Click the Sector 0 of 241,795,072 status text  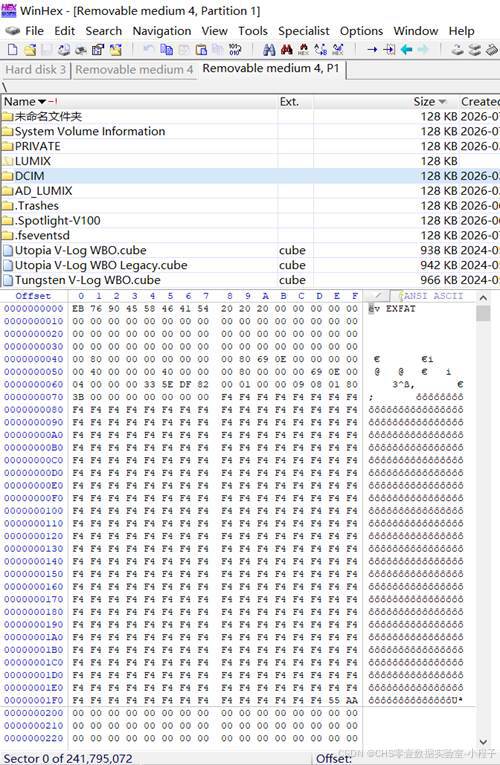click(68, 759)
